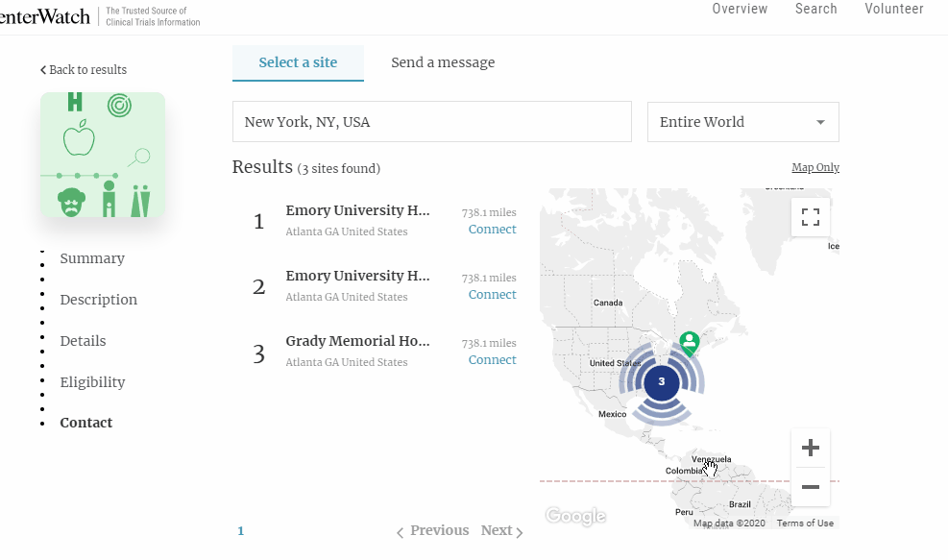Select the Select a site tab
Image resolution: width=948 pixels, height=560 pixels.
coord(298,62)
